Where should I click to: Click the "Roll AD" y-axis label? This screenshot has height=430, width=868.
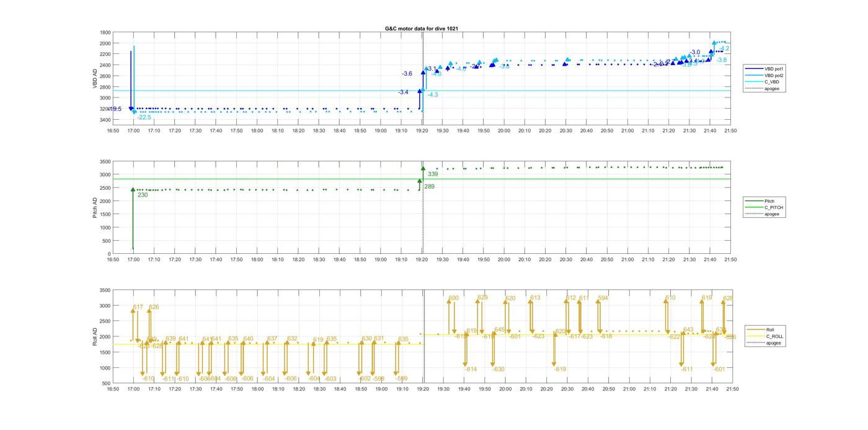(x=95, y=336)
